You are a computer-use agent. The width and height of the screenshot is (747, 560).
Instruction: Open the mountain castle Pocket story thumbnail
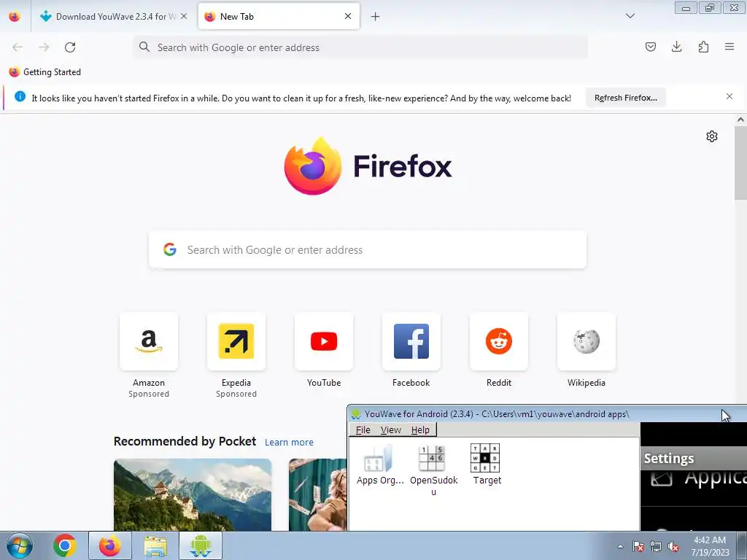tap(193, 495)
